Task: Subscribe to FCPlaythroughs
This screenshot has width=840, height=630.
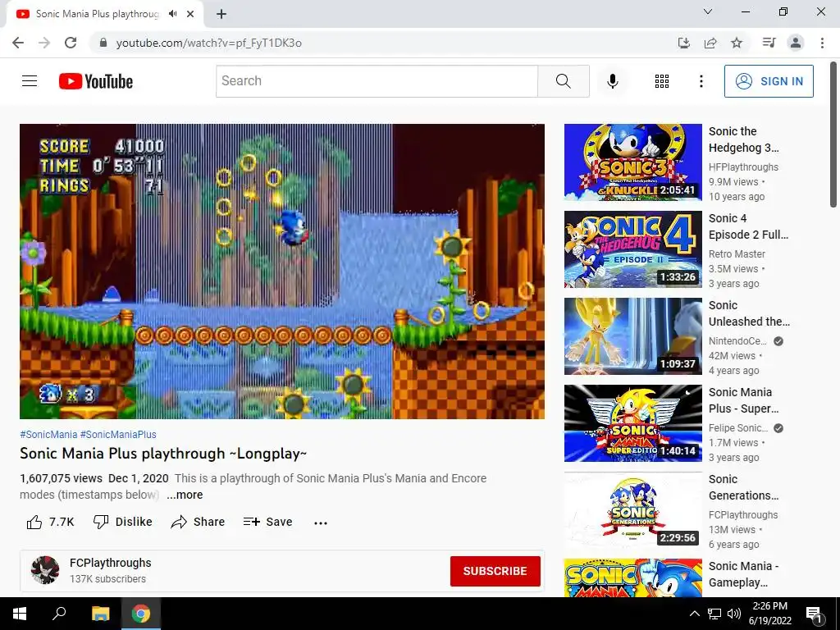Action: (495, 571)
